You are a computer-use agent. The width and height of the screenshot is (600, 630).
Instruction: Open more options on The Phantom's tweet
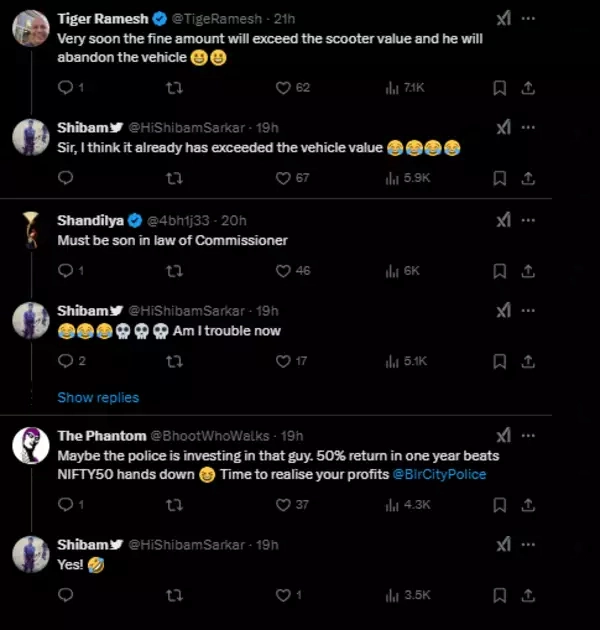[529, 435]
